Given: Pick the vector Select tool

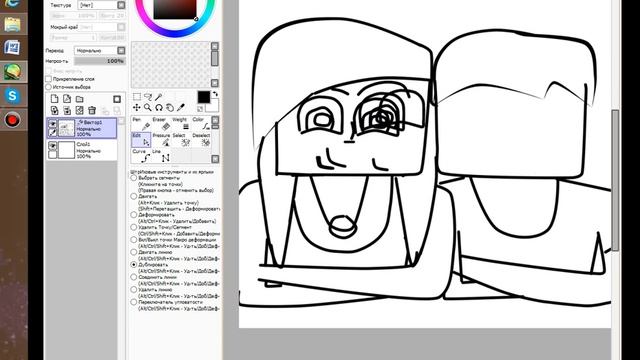Looking at the screenshot, I should click(x=181, y=140).
